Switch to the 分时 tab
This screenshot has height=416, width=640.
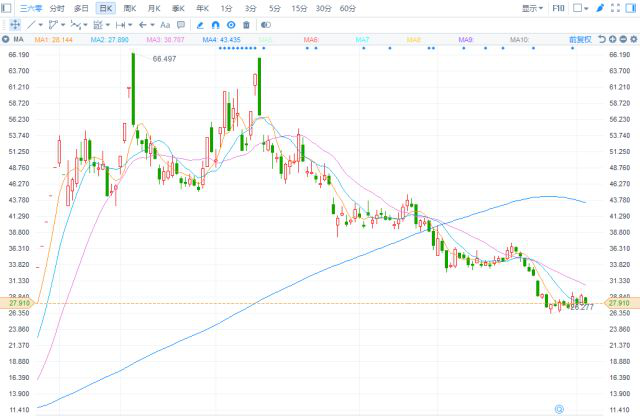(x=57, y=8)
